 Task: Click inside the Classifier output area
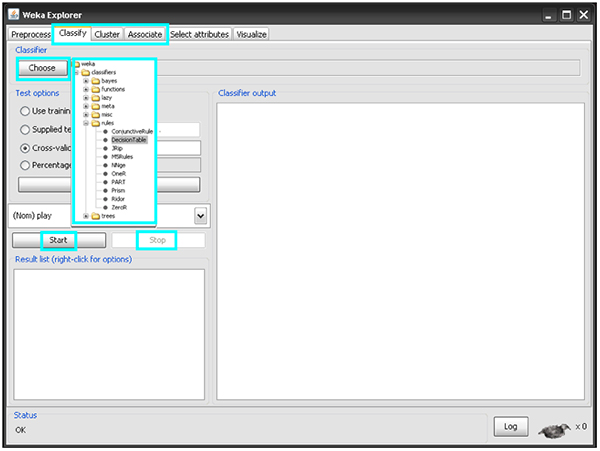point(400,251)
